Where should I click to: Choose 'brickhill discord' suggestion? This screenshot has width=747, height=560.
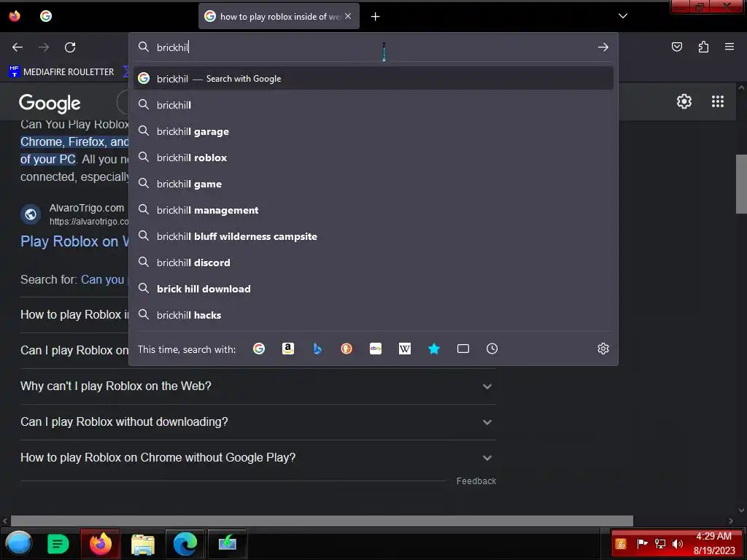373,262
